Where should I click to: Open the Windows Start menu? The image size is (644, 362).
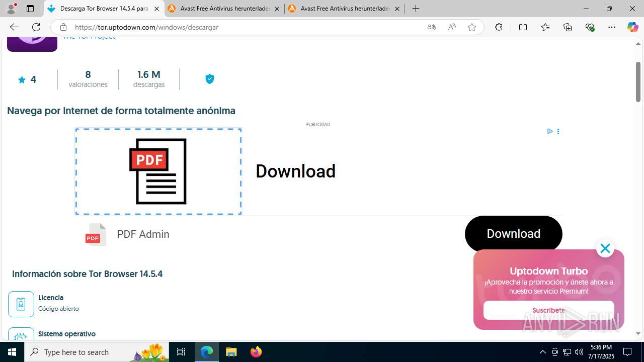tap(12, 352)
